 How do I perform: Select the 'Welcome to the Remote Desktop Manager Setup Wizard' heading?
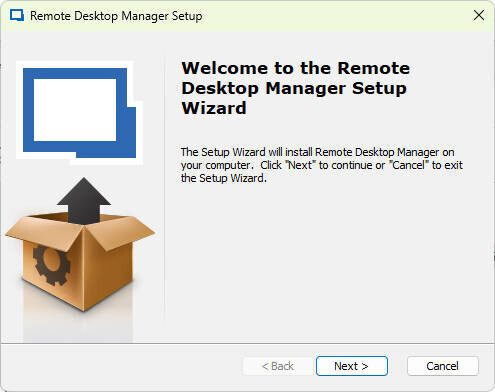click(295, 88)
